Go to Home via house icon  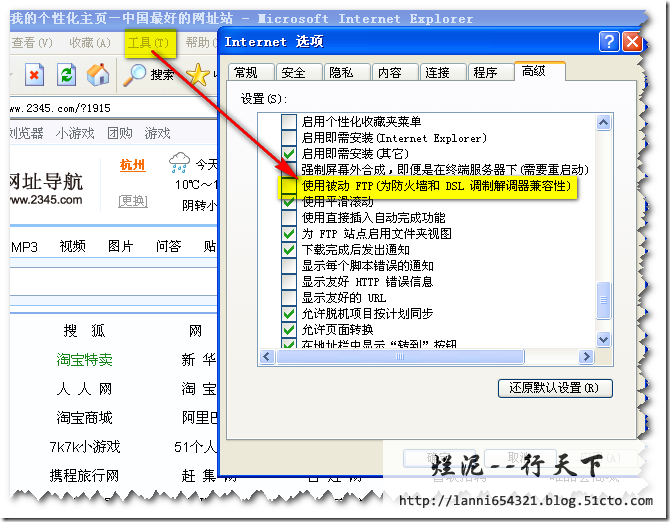[98, 74]
